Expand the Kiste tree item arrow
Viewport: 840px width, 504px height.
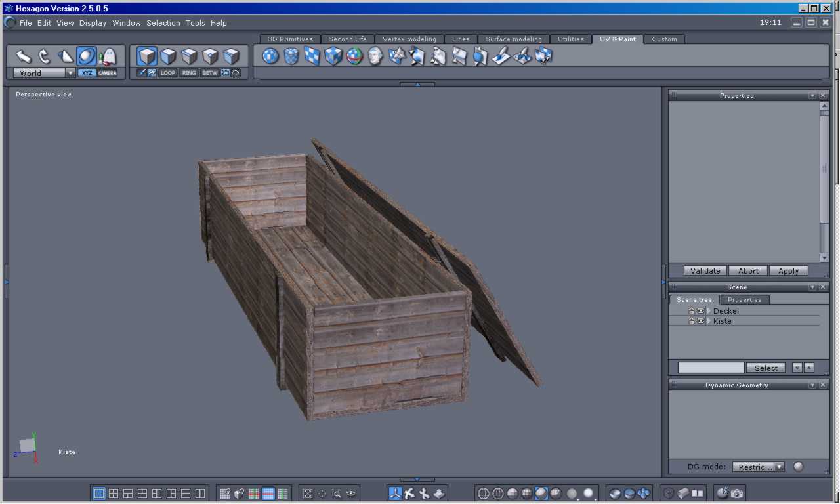[x=709, y=321]
